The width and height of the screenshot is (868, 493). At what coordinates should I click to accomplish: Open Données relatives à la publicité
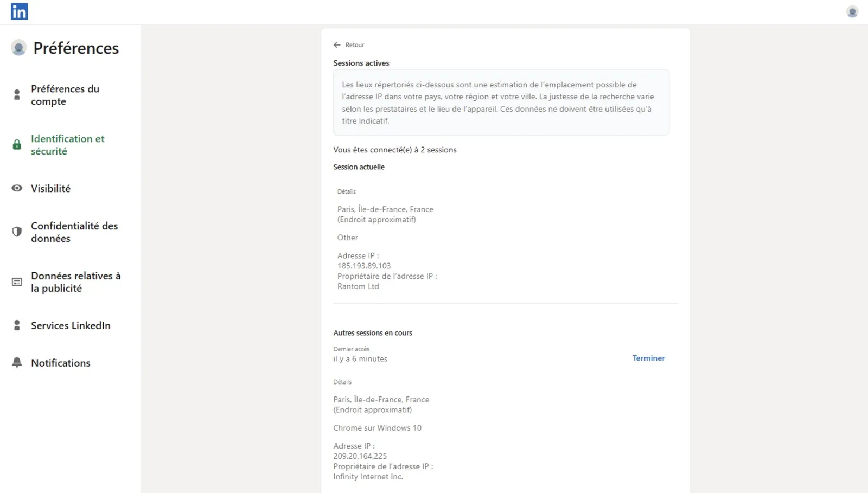(75, 282)
